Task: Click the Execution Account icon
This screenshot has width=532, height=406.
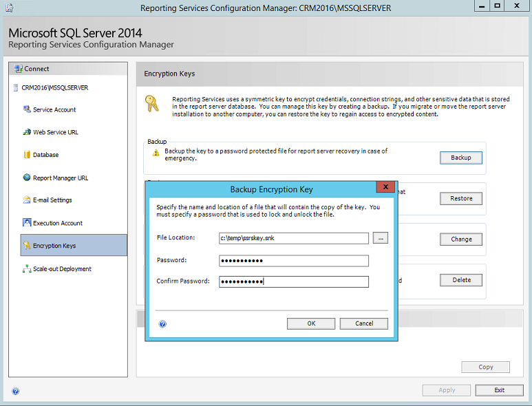Action: pyautogui.click(x=27, y=222)
